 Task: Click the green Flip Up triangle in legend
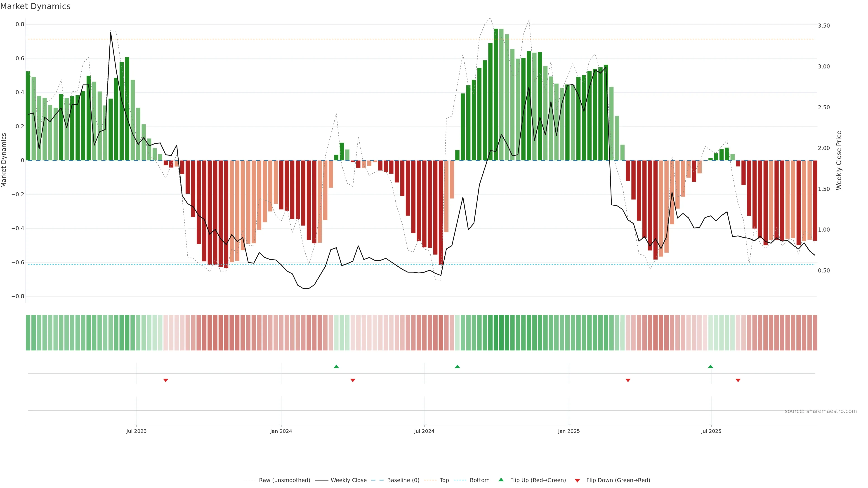pyautogui.click(x=501, y=480)
